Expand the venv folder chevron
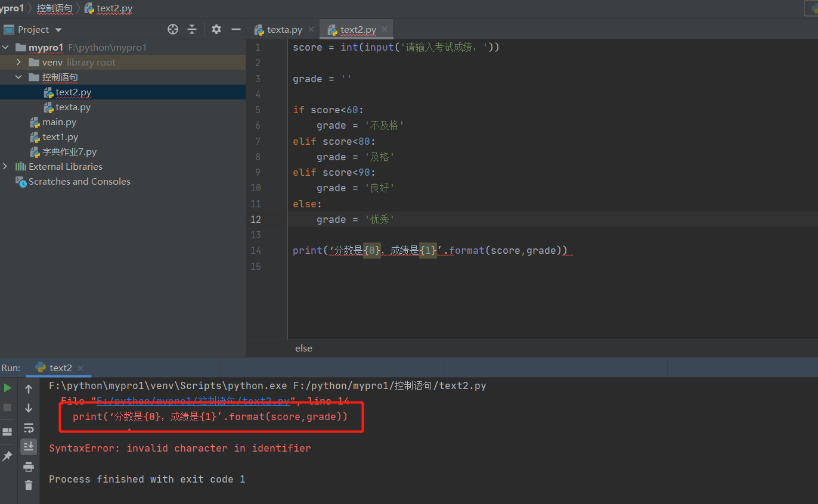 pyautogui.click(x=19, y=62)
